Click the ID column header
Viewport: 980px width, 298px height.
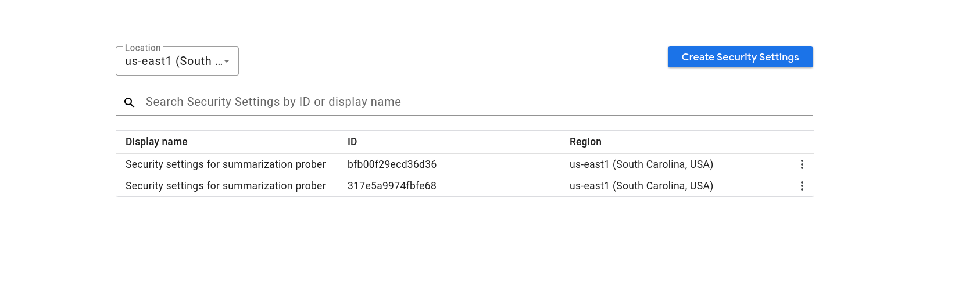pos(352,142)
